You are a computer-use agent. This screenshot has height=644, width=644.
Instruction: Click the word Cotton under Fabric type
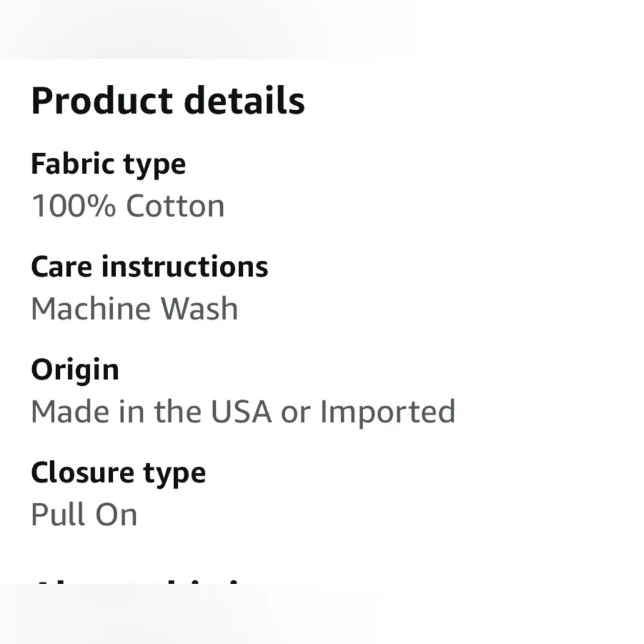coord(175,206)
